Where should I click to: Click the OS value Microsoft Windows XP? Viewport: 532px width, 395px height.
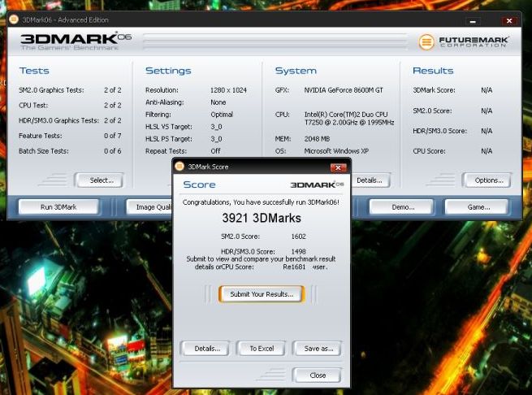(x=336, y=151)
